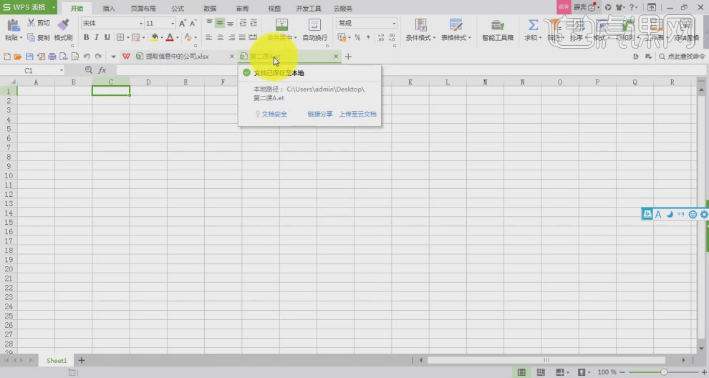709x378 pixels.
Task: Click the Wrap Text (自动换行) icon
Action: (315, 24)
